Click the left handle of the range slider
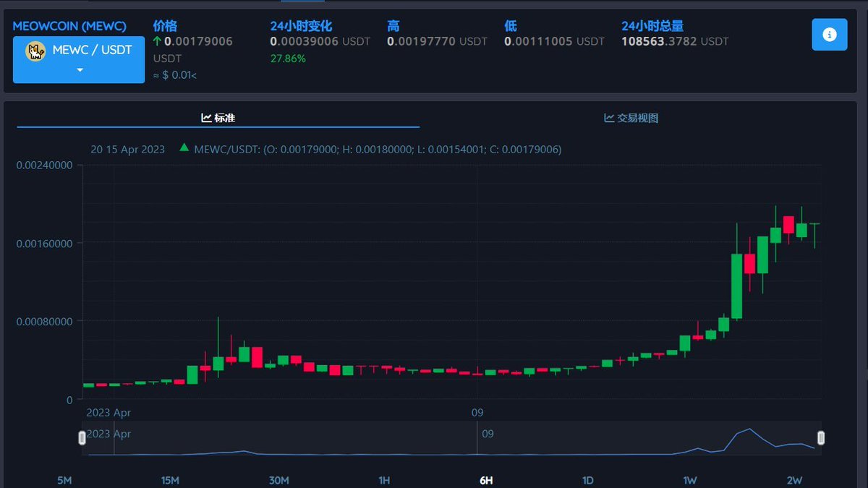Image resolution: width=868 pixels, height=488 pixels. tap(82, 437)
